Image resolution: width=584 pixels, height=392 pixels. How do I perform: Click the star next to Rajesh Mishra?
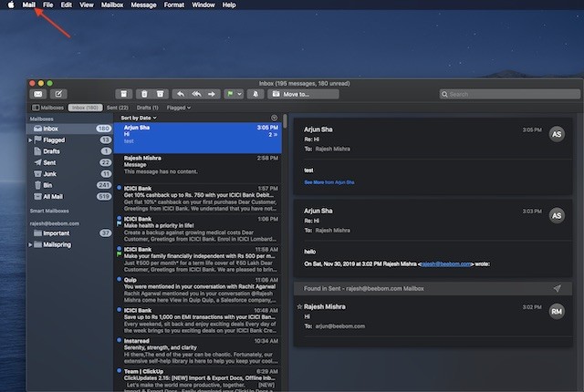click(299, 307)
